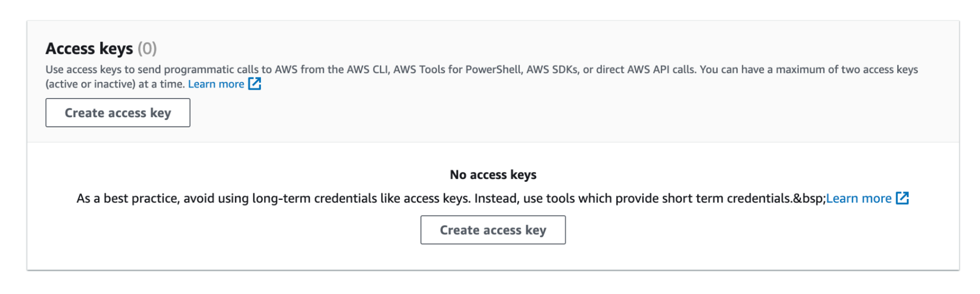Click "As a best practice" phrase

point(127,198)
